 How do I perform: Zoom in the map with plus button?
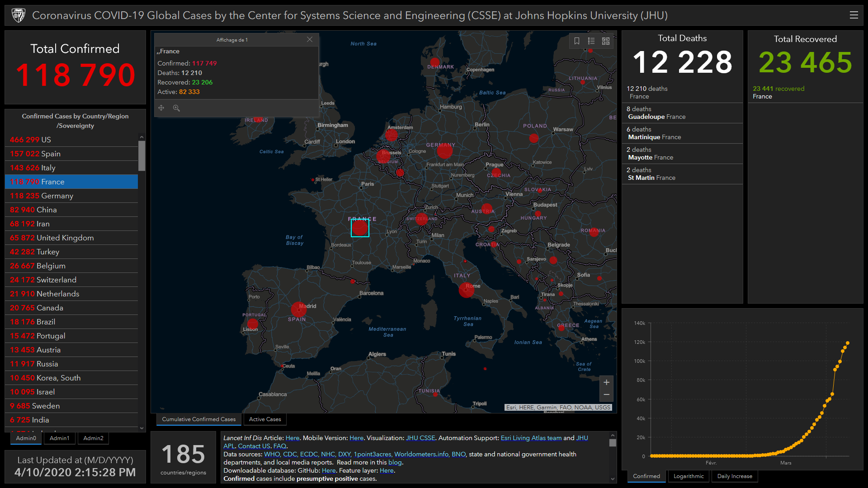coord(606,382)
